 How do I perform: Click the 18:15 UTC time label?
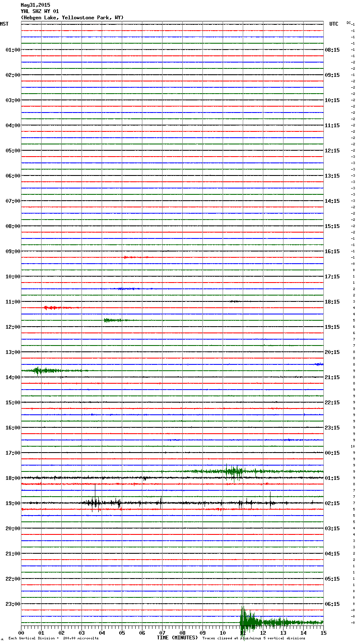click(x=332, y=302)
